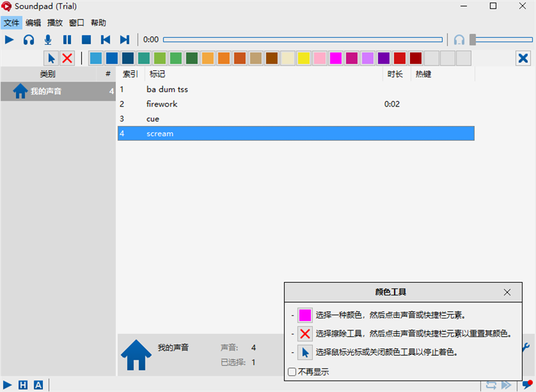Open the 文件 menu

point(11,23)
